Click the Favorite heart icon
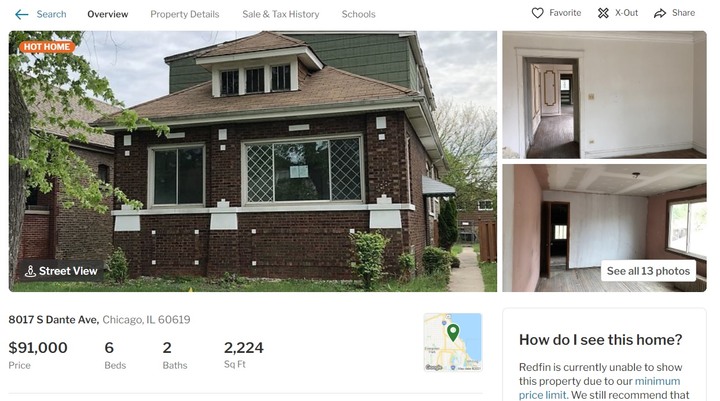720x401 pixels. pyautogui.click(x=537, y=13)
